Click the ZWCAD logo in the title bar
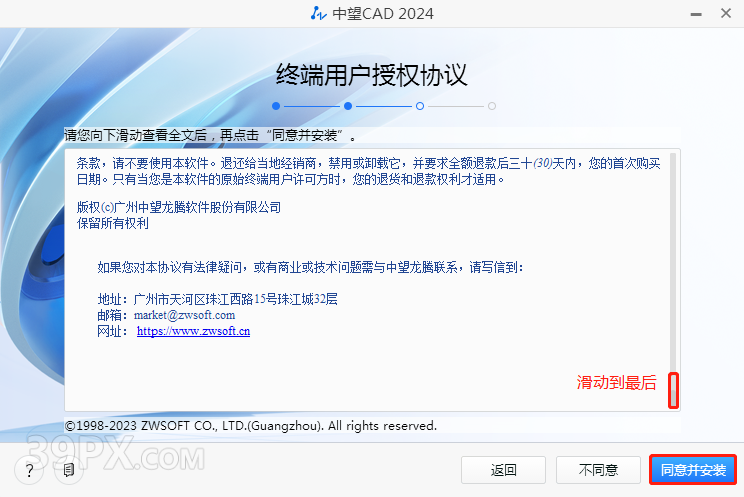744x497 pixels. click(318, 13)
